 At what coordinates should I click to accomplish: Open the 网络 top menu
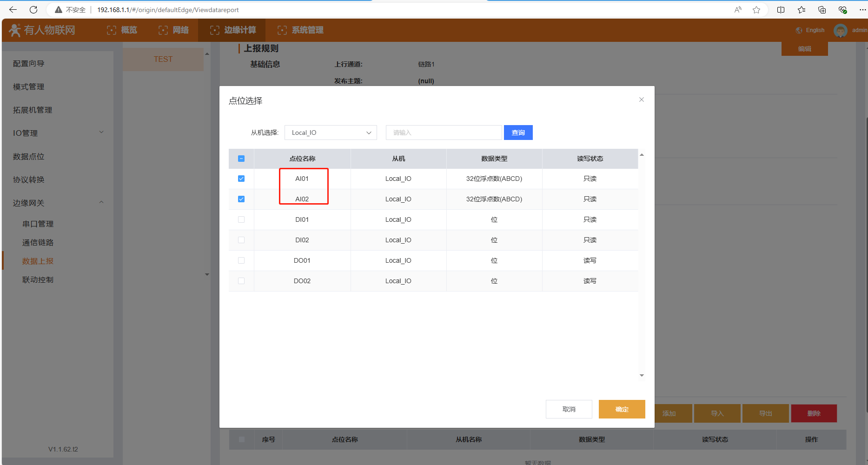tap(174, 30)
